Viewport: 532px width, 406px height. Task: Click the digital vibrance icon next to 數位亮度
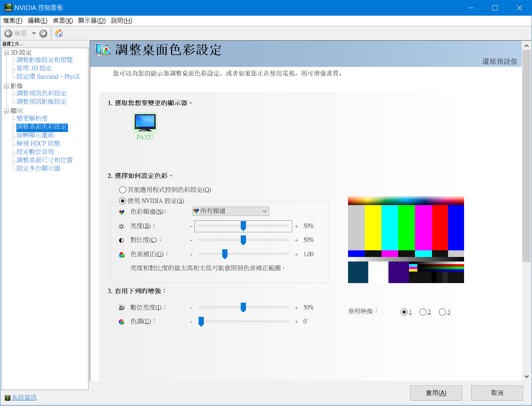pos(122,307)
